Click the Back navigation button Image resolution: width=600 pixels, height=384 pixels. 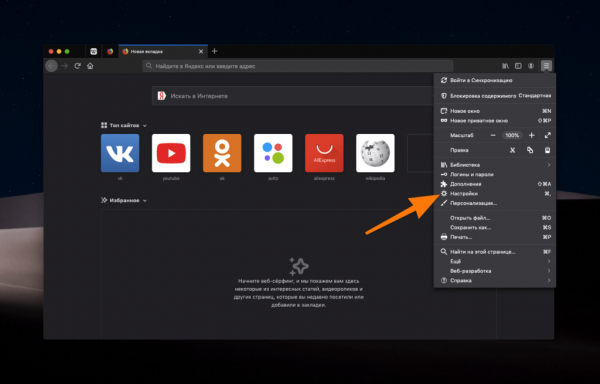tap(52, 66)
